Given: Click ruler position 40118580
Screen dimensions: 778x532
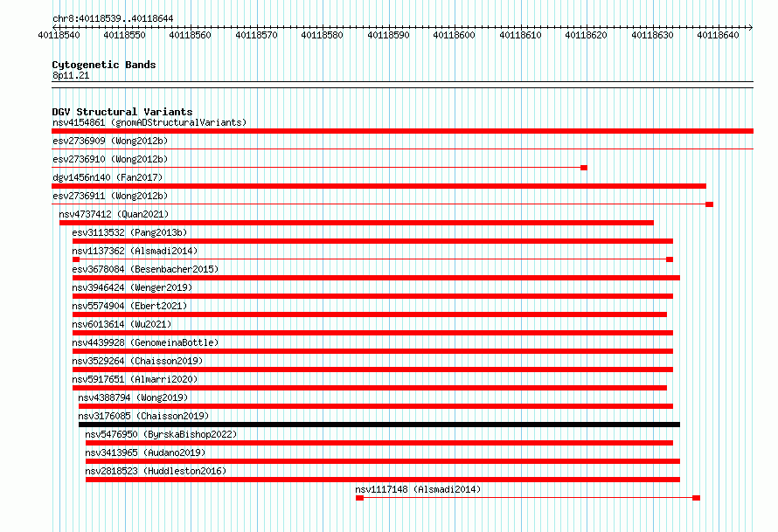Looking at the screenshot, I should (322, 35).
